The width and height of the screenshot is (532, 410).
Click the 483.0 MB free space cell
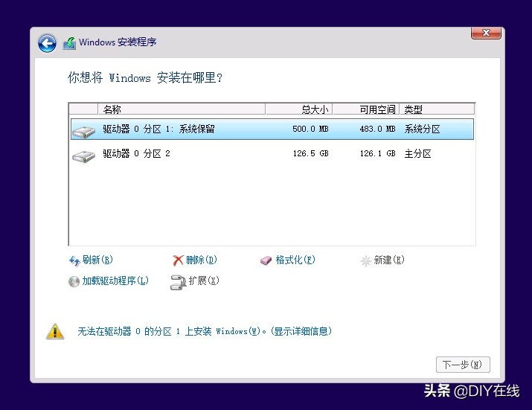click(x=378, y=129)
